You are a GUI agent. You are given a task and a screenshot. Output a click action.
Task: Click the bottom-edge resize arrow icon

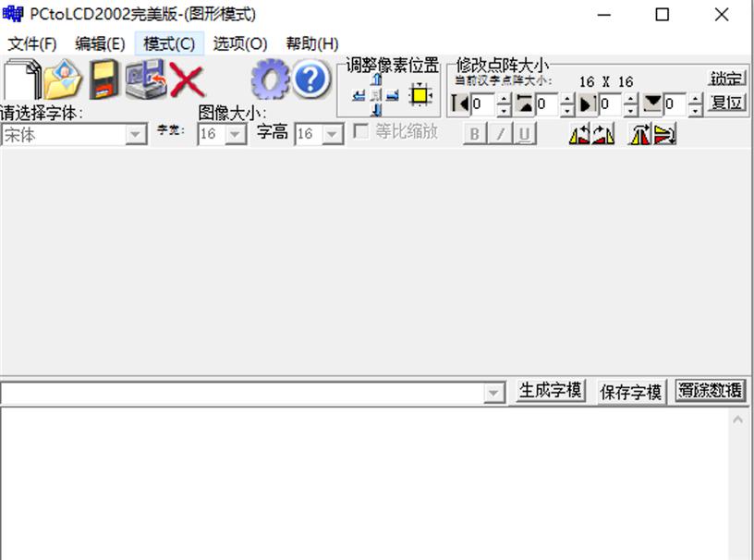tap(652, 103)
